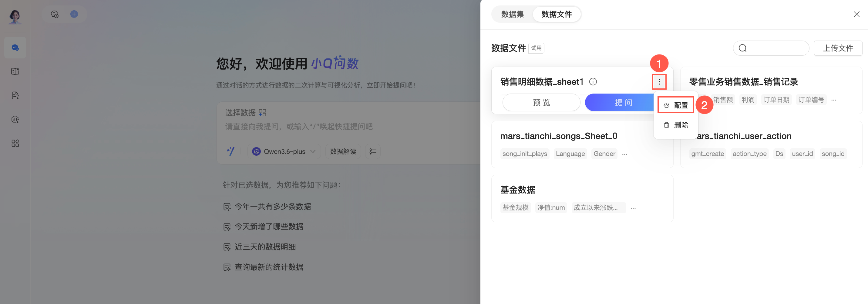Open the Qwen3.6-plus model dropdown
868x304 pixels.
click(284, 151)
